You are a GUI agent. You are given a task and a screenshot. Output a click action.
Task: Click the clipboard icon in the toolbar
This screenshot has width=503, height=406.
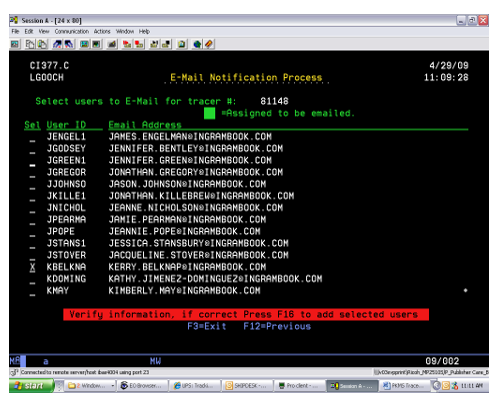click(x=181, y=44)
